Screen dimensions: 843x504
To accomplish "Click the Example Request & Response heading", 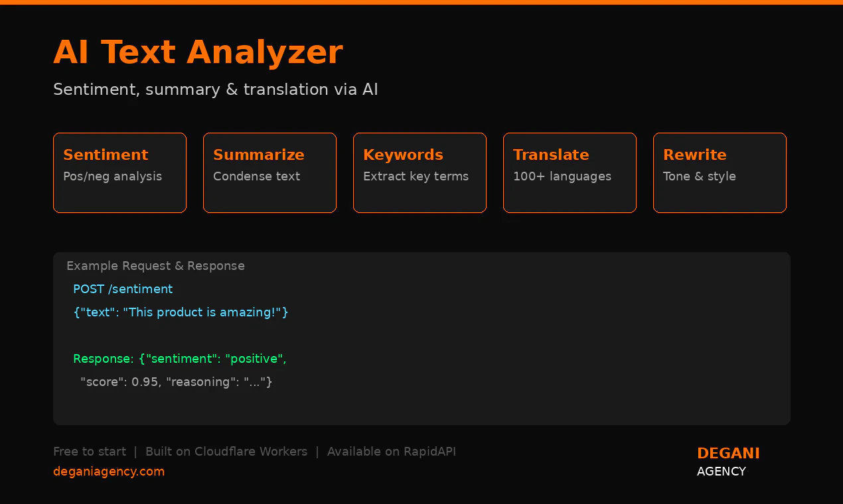I will 155,266.
